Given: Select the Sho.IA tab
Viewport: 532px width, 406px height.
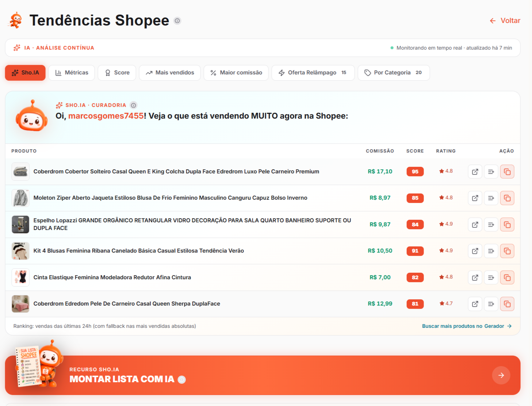Looking at the screenshot, I should (25, 73).
